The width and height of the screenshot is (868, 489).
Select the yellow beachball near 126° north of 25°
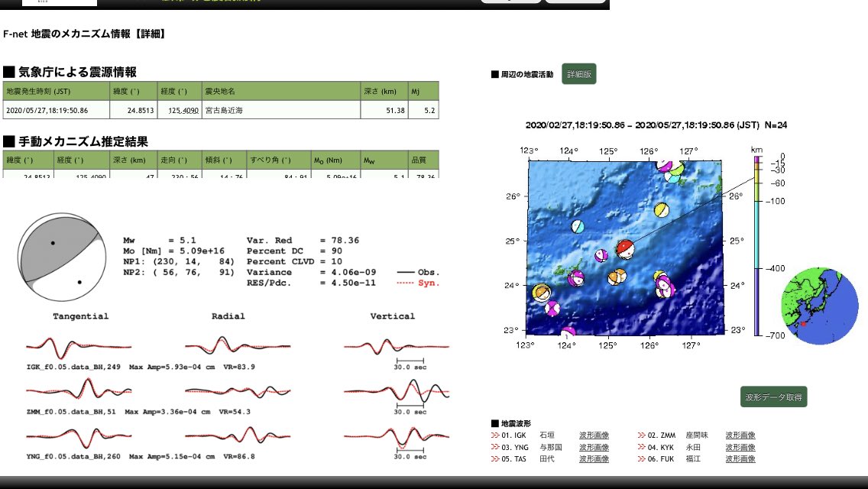(661, 210)
